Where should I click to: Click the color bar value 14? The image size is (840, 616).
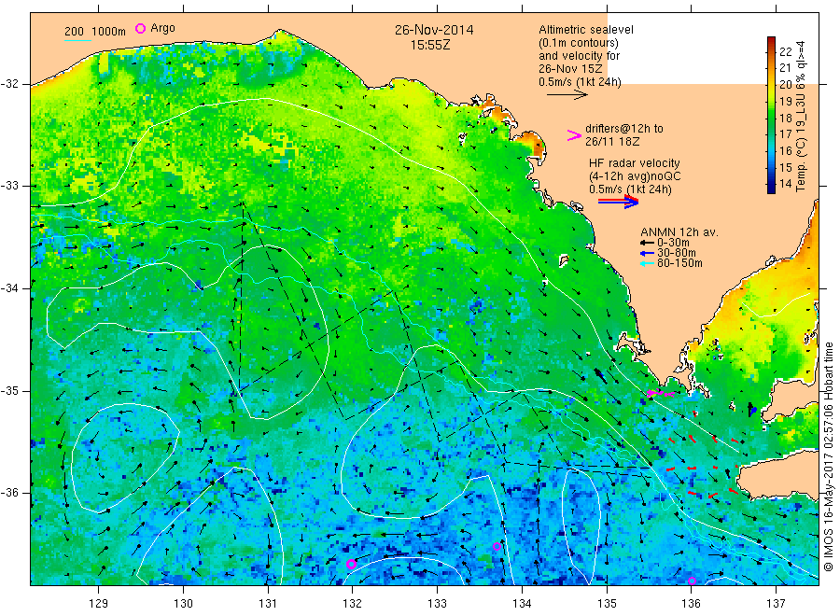785,184
